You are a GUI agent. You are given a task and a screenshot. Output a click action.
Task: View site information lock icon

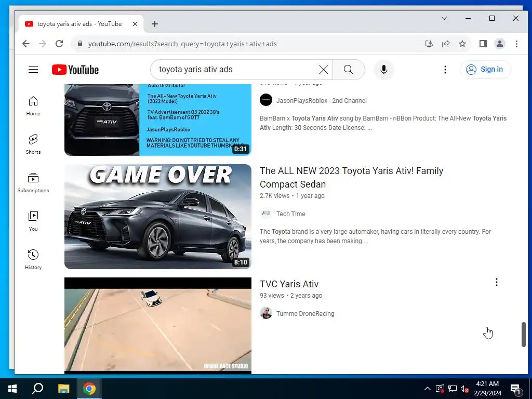tap(80, 44)
